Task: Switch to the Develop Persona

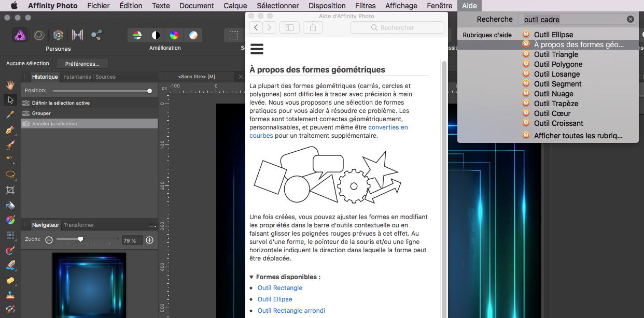Action: coord(58,35)
